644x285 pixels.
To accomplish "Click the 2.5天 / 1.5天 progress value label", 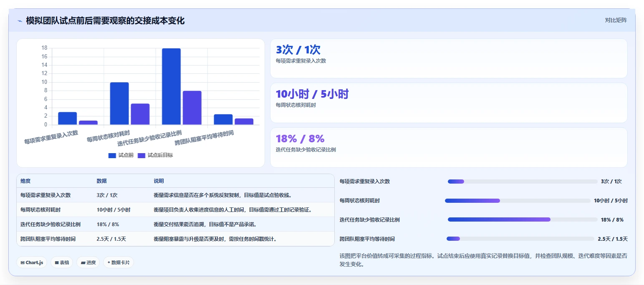I will point(613,239).
